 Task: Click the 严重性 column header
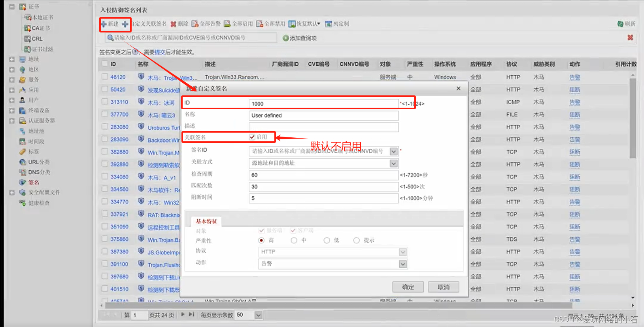(415, 64)
